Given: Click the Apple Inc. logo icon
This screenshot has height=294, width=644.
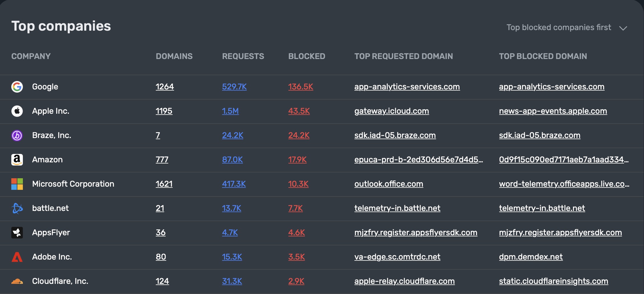Looking at the screenshot, I should [17, 111].
